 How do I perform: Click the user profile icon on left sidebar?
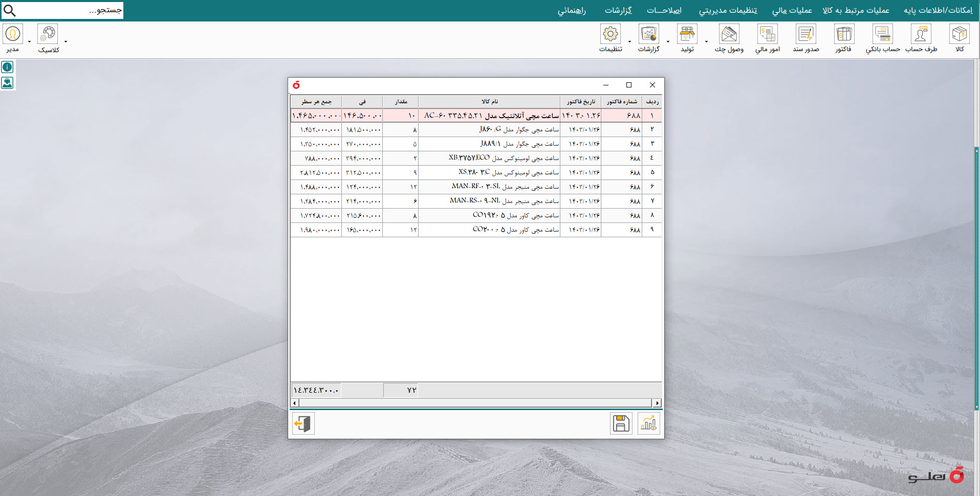coord(7,83)
